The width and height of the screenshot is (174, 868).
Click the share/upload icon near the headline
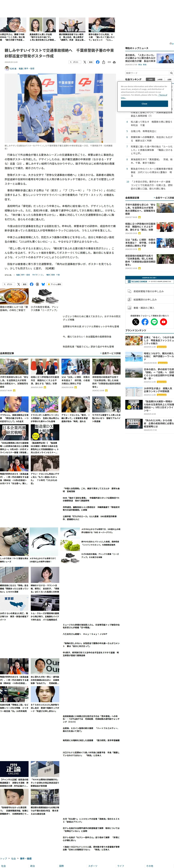[x=103, y=62]
